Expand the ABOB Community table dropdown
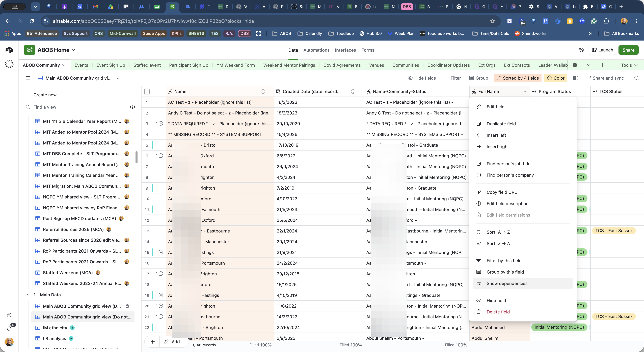Viewport: 644px width, 352px height. (x=64, y=65)
